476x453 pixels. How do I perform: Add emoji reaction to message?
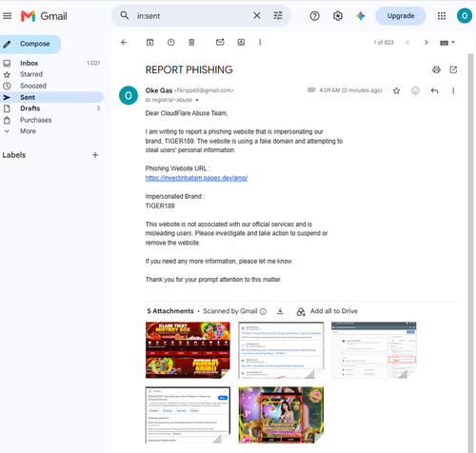415,91
